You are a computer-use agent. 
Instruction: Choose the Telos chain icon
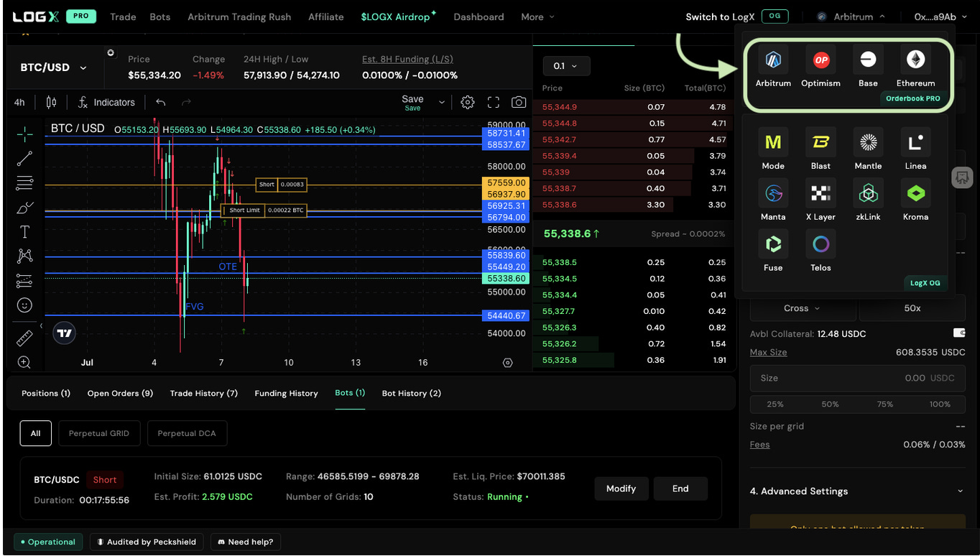coord(820,244)
